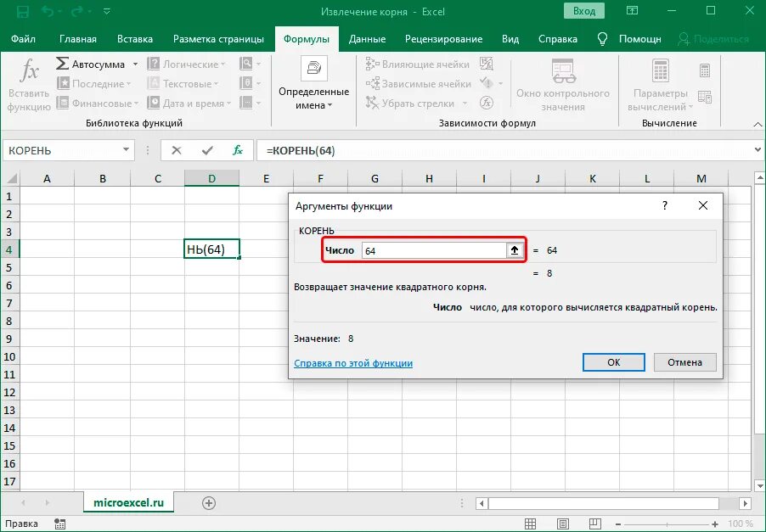The width and height of the screenshot is (766, 532).
Task: Select column D header
Action: click(x=211, y=179)
